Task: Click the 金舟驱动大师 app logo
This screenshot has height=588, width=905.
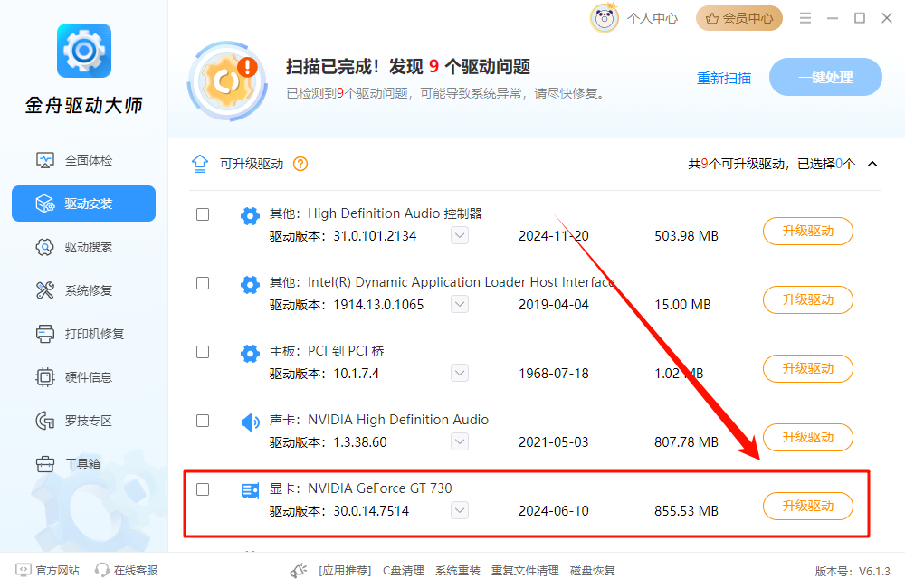Action: tap(83, 51)
